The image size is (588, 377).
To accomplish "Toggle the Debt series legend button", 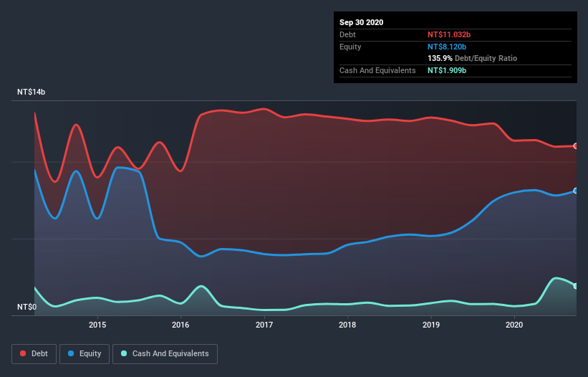I will [x=34, y=354].
